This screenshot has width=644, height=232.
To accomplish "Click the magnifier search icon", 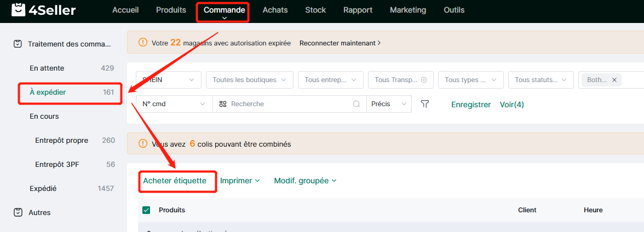I will [x=357, y=105].
